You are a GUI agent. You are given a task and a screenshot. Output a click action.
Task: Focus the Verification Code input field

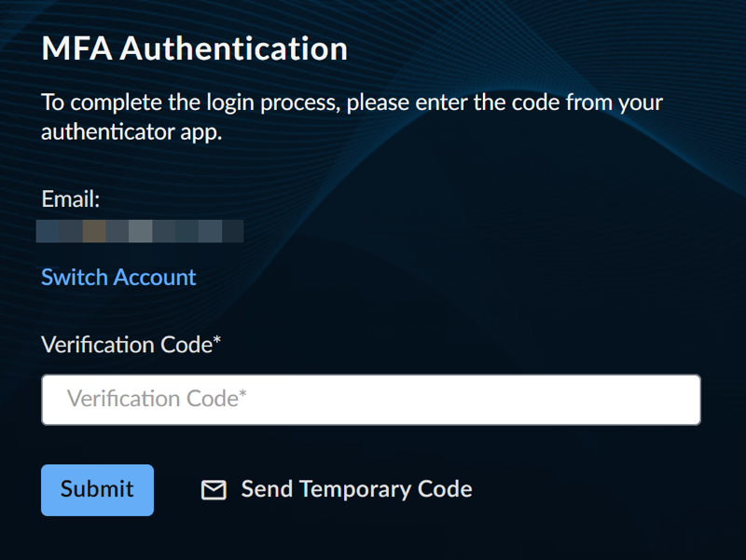coord(371,400)
